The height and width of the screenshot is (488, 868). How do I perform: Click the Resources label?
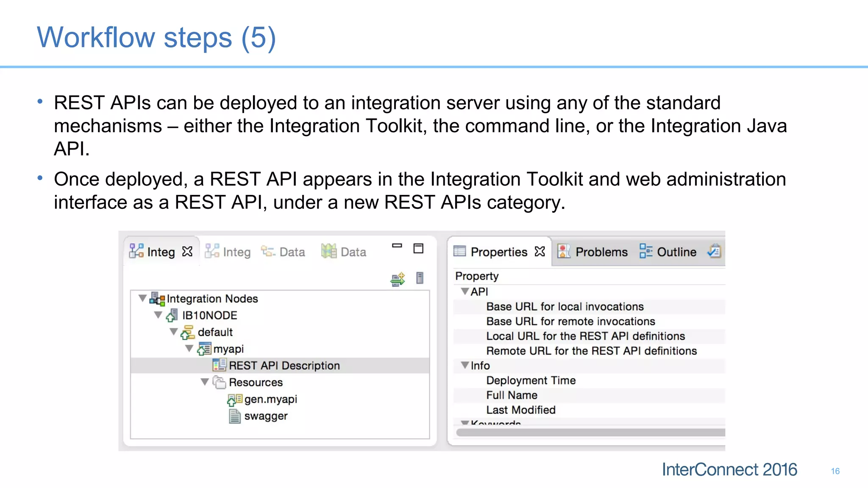pos(256,383)
